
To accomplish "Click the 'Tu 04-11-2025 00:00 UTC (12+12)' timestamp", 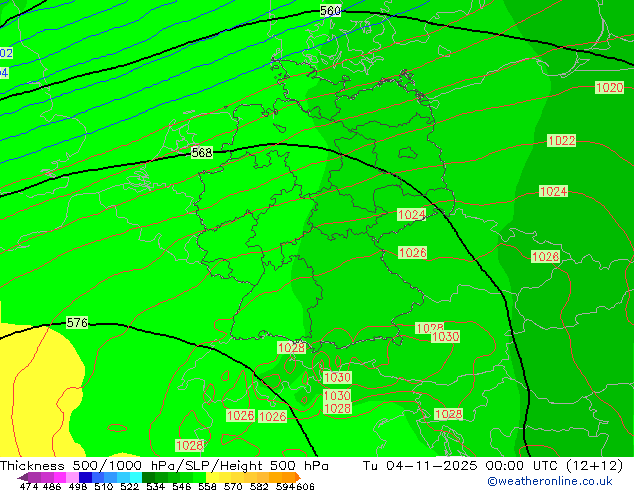I will click(492, 465).
